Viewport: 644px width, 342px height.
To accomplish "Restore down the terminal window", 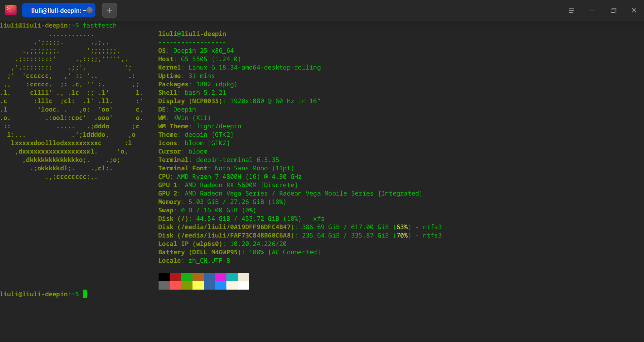I will tap(613, 10).
